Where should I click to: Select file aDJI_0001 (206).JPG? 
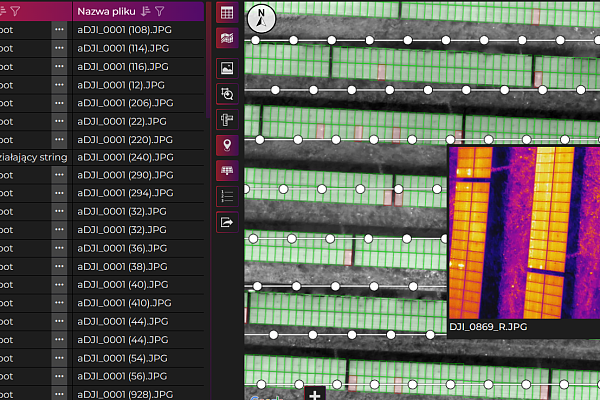125,103
